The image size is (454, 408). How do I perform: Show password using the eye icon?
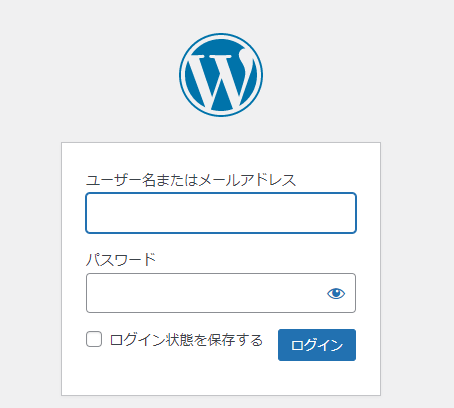point(336,293)
